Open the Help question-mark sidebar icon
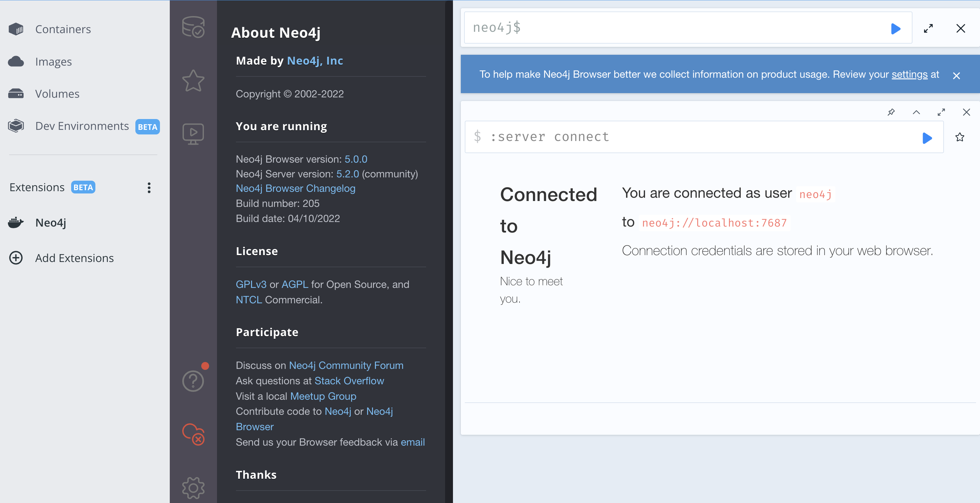 [193, 381]
